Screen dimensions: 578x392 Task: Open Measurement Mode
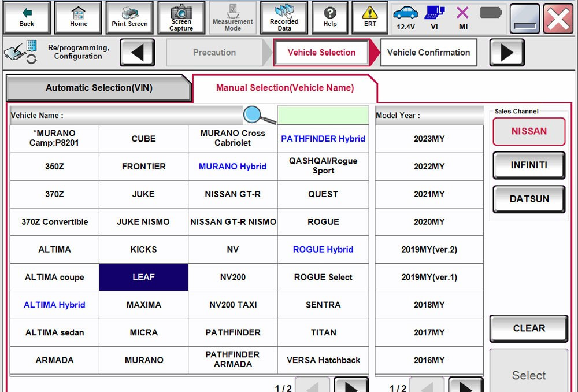232,17
